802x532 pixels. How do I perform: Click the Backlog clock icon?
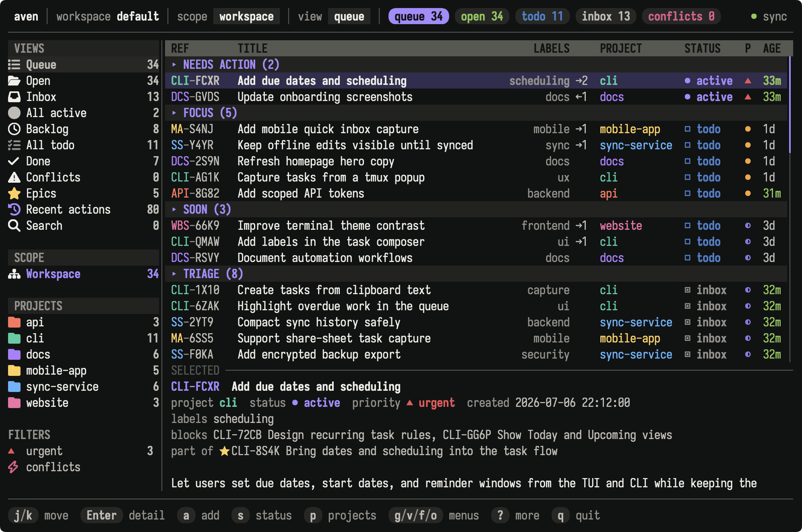(x=14, y=129)
